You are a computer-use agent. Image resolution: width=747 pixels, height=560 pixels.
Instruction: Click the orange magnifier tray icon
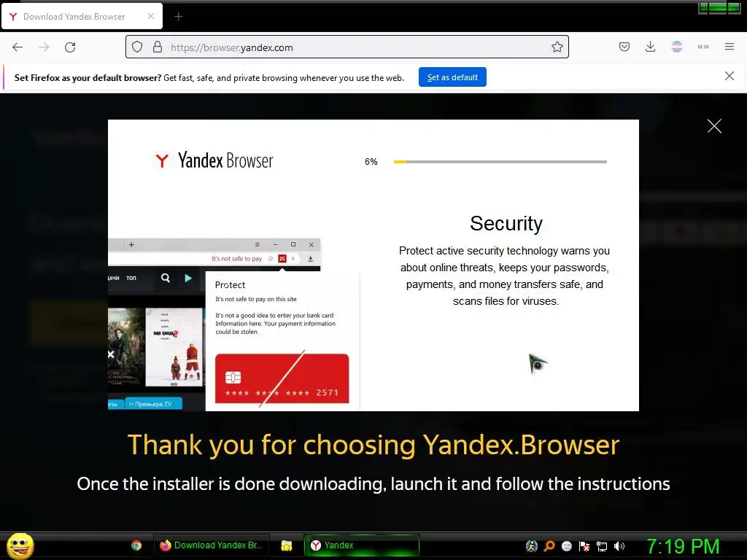point(549,546)
